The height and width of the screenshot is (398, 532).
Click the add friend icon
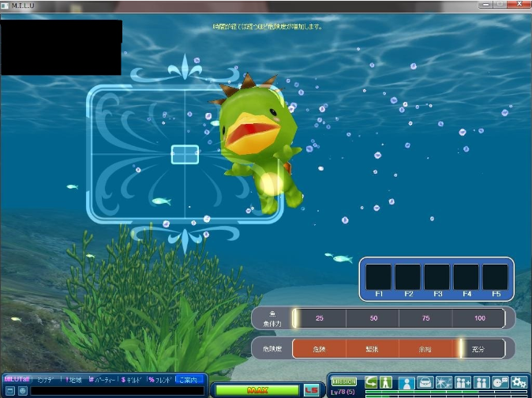click(x=463, y=383)
